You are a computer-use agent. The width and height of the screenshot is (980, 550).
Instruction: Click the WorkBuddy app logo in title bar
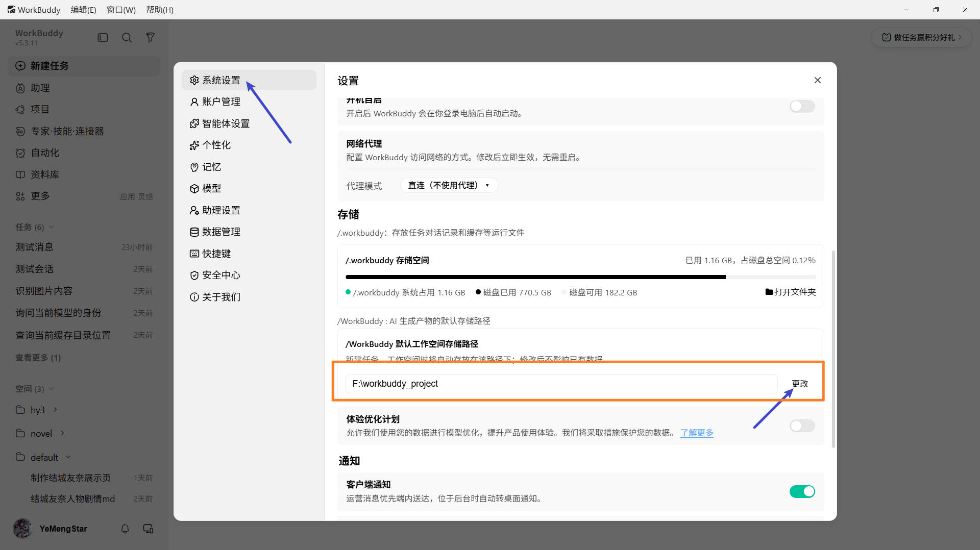coord(11,10)
